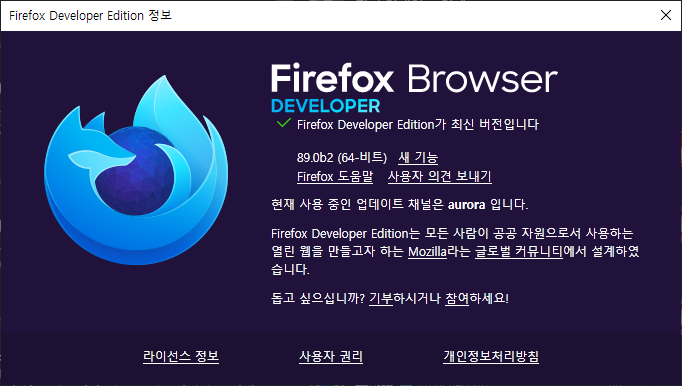Open the 사용자 권리 link

pos(331,356)
